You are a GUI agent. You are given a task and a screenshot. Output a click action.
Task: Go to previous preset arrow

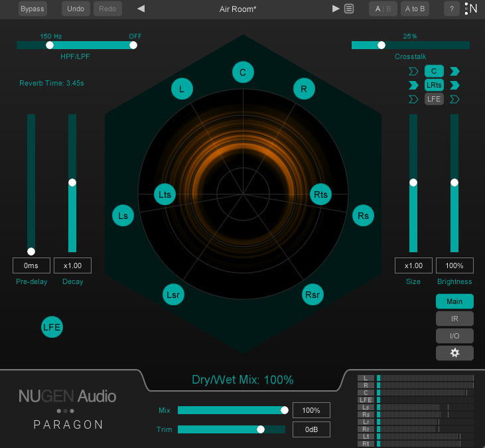click(141, 9)
